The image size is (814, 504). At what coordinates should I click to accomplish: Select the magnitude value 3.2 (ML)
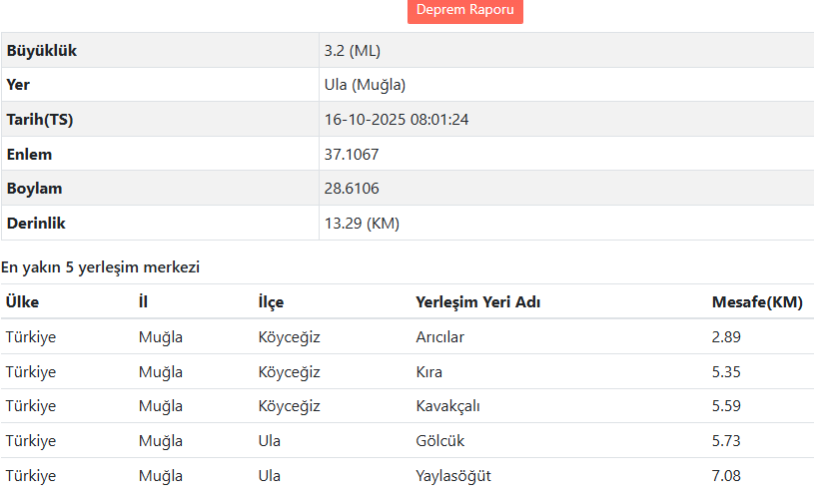pyautogui.click(x=353, y=51)
